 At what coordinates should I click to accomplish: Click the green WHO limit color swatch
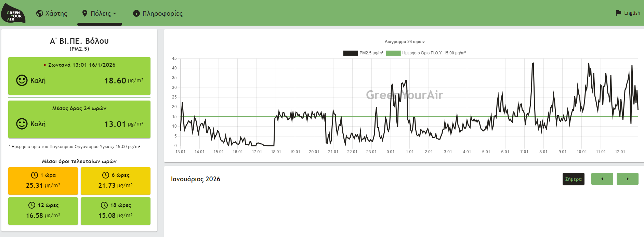click(393, 53)
